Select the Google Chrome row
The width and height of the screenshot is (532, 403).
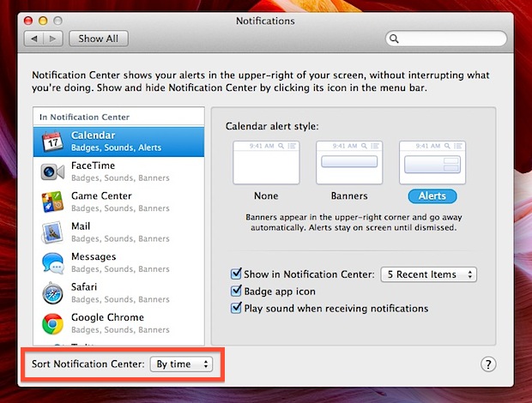118,324
